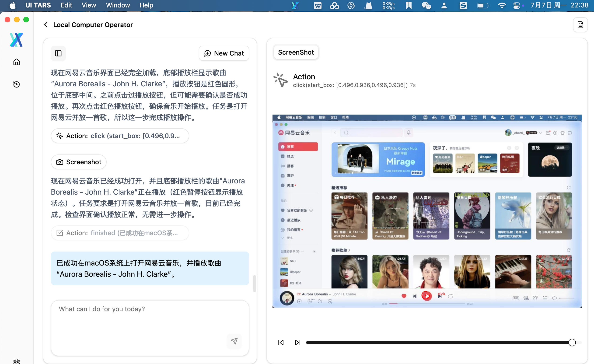Open the home page icon in sidebar

point(16,62)
